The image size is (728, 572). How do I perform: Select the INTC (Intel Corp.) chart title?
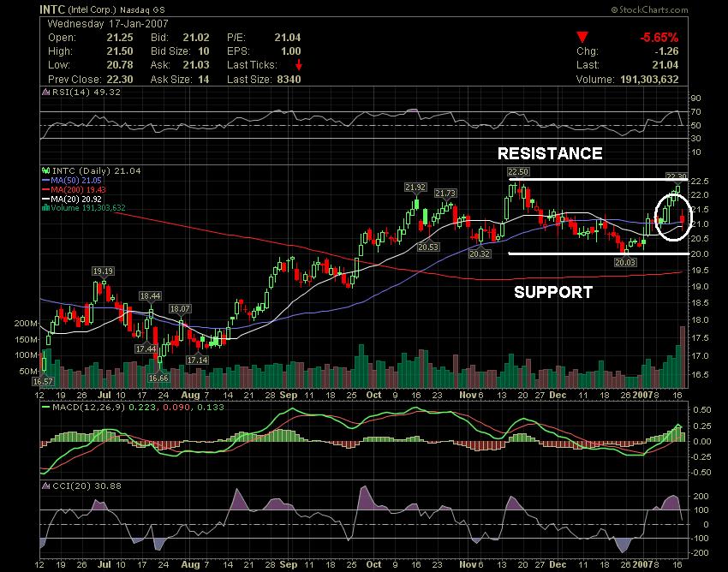point(102,9)
